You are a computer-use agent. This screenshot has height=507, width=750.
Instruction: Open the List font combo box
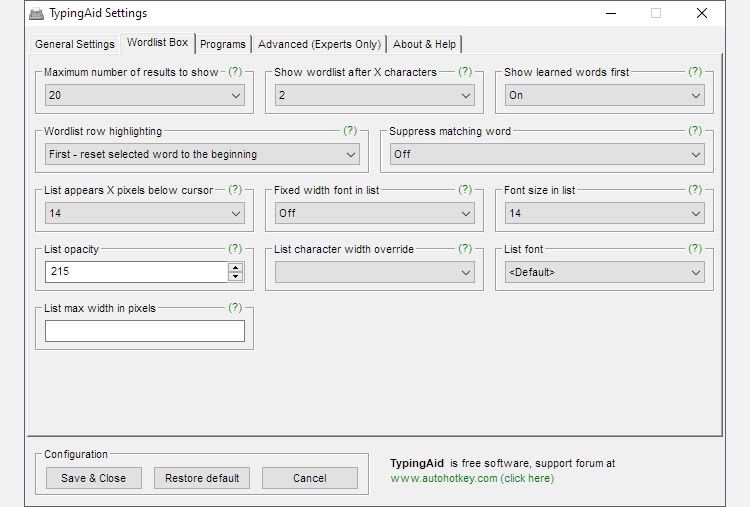[x=605, y=272]
